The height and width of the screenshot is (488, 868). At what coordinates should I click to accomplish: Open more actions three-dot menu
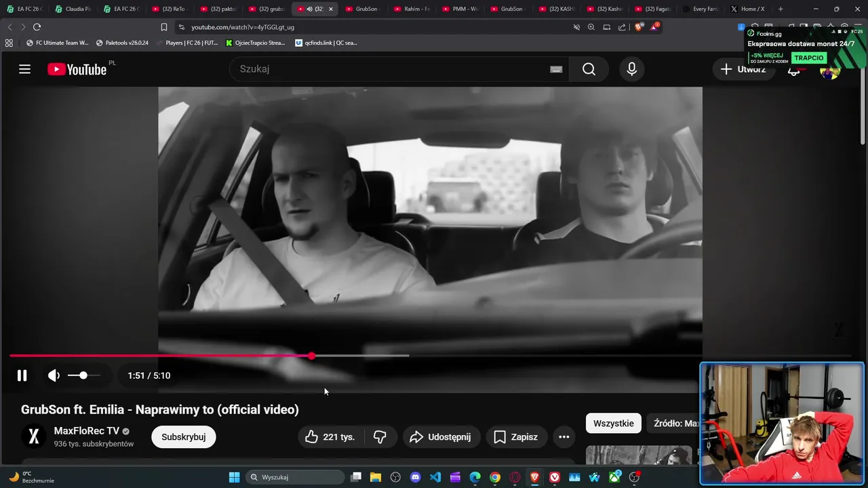[x=564, y=437]
